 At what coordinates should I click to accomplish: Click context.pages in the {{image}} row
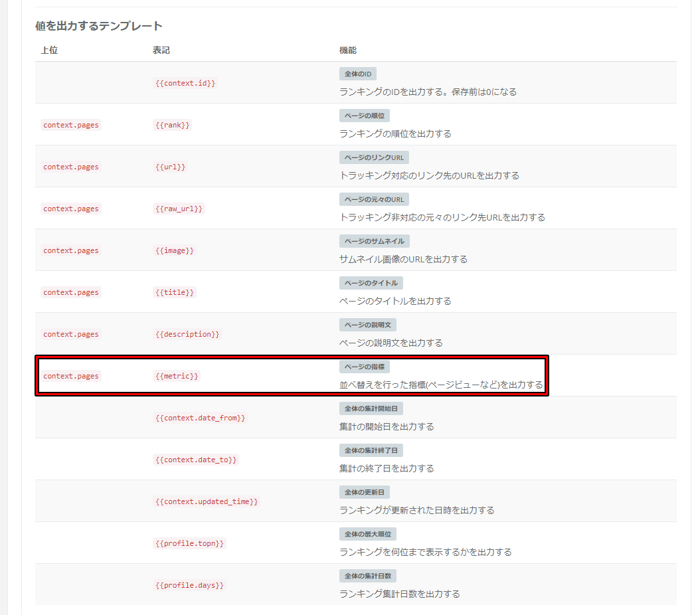point(71,251)
